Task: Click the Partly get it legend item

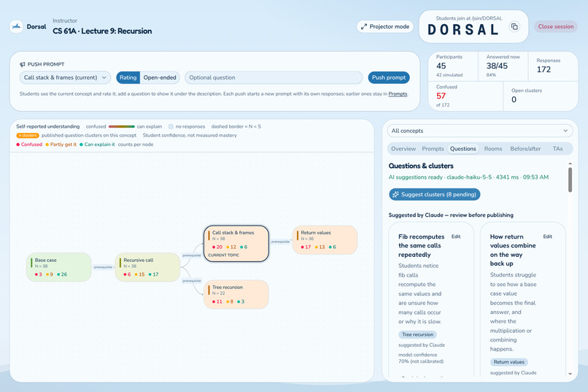Action: pyautogui.click(x=61, y=145)
